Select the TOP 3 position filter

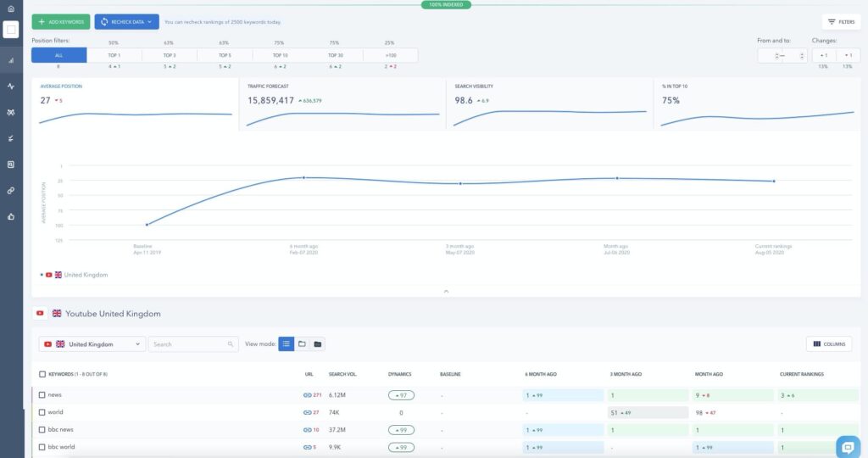pyautogui.click(x=170, y=55)
